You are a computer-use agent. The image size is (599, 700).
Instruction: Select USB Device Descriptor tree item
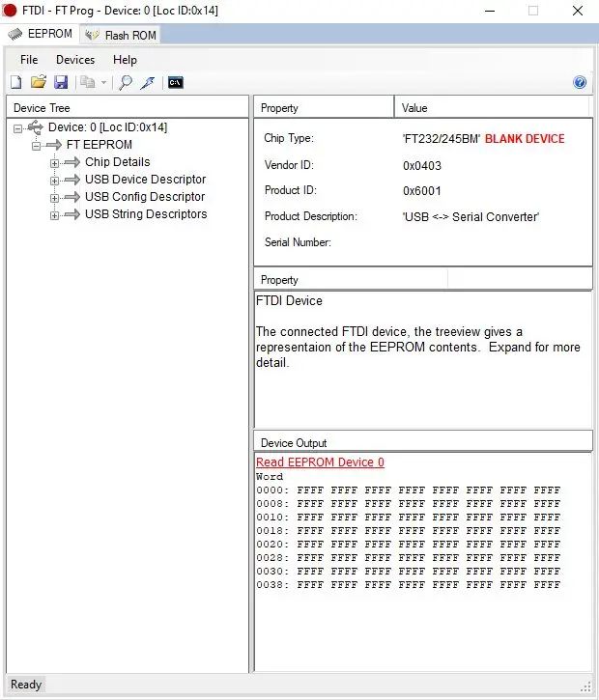click(x=145, y=180)
